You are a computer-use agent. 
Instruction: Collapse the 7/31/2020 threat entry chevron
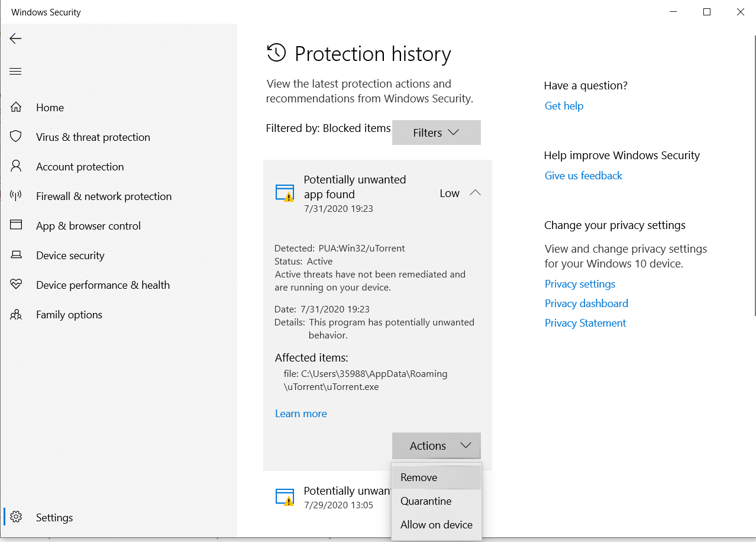[475, 193]
